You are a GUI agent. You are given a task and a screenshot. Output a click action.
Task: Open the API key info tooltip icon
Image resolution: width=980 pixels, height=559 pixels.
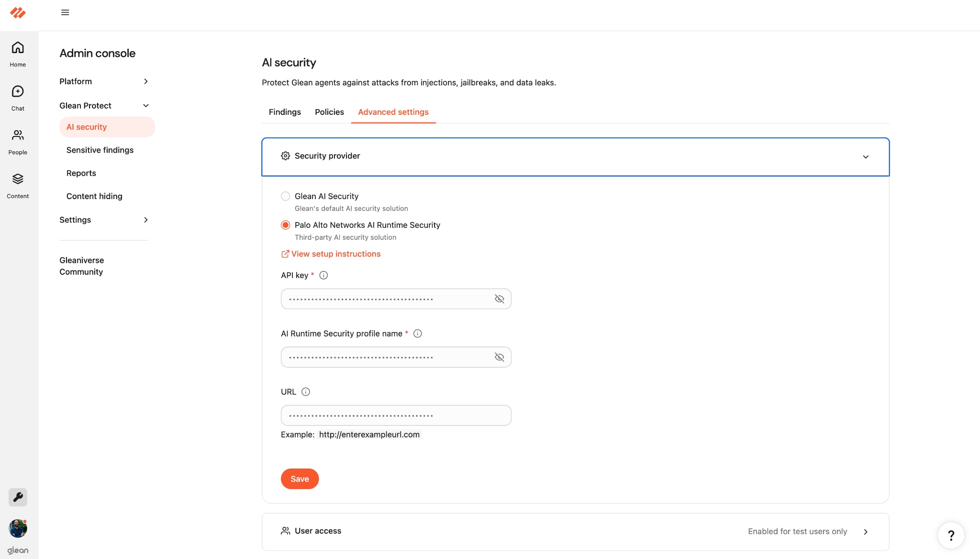(x=323, y=275)
